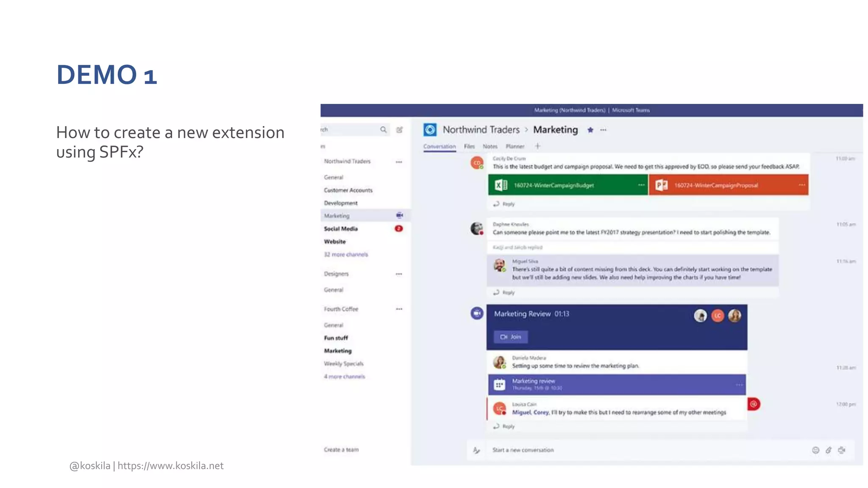Expand the 4 more channels link
This screenshot has width=868, height=488.
[x=345, y=377]
